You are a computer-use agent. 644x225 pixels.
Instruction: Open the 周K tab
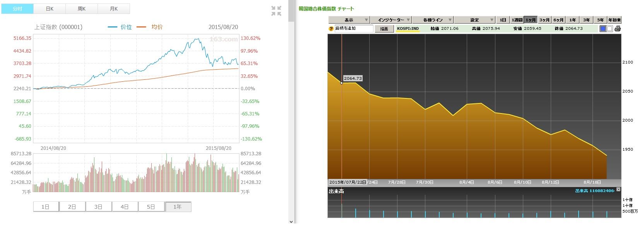point(82,9)
